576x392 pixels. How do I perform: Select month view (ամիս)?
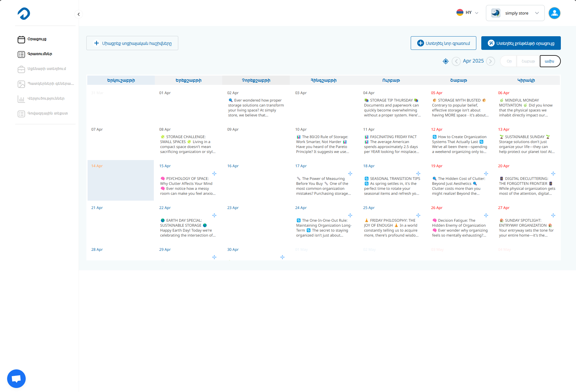click(x=550, y=61)
